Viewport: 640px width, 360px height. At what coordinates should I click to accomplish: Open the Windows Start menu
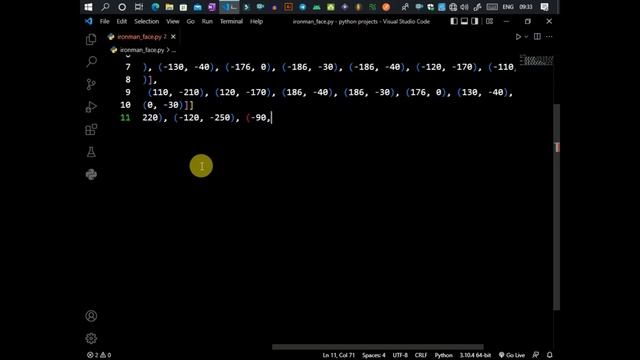click(88, 7)
